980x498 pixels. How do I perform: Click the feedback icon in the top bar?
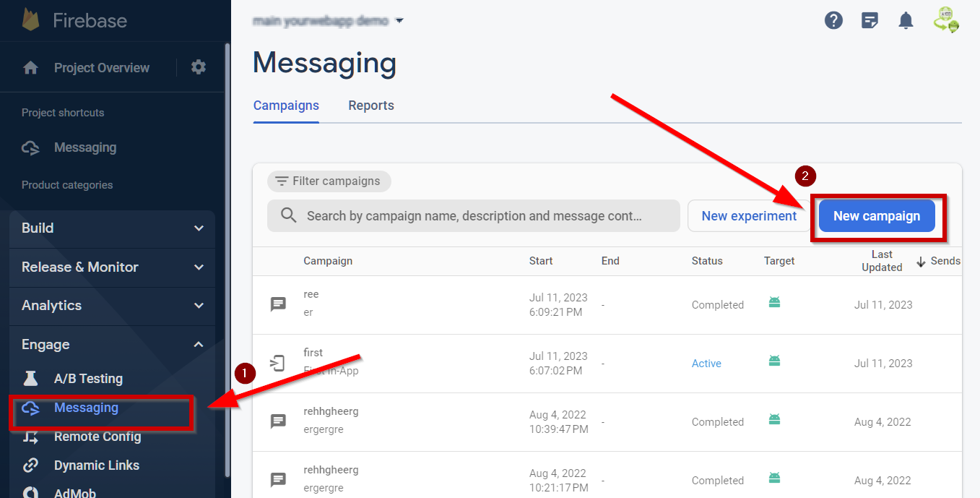pos(870,20)
